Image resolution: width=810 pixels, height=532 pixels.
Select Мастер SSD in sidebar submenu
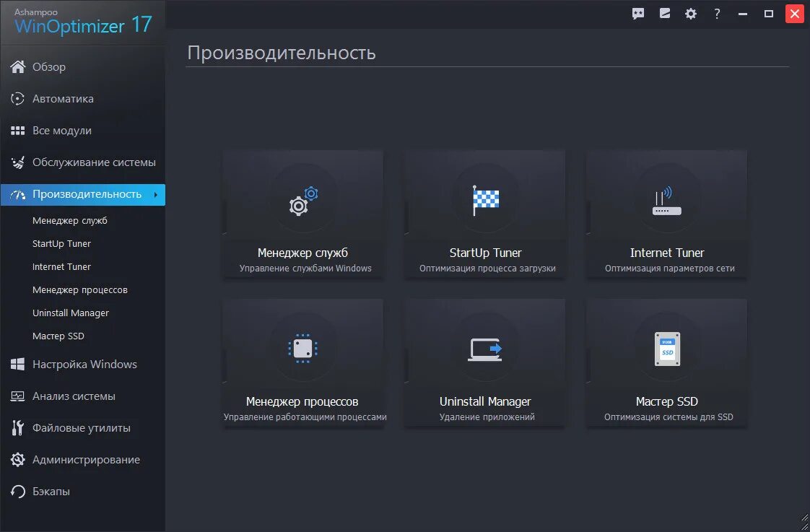pyautogui.click(x=58, y=336)
